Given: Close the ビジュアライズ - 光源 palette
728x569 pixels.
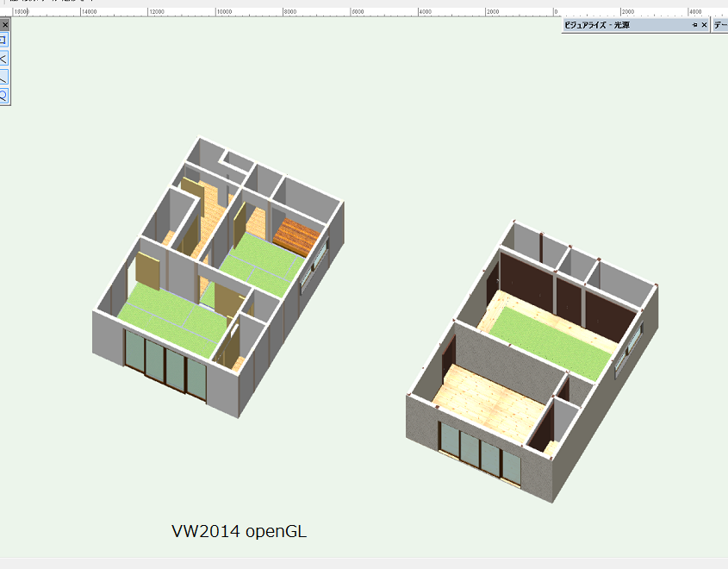Looking at the screenshot, I should point(704,26).
